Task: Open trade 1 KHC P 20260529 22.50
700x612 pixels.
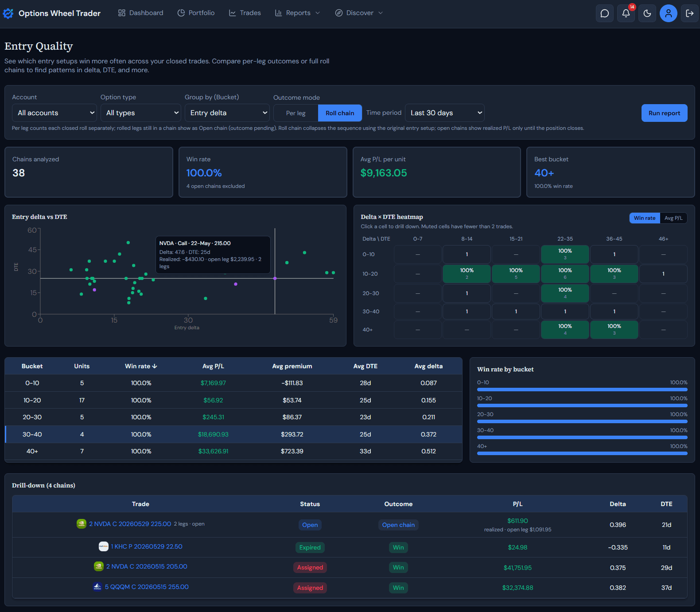Action: pyautogui.click(x=147, y=546)
